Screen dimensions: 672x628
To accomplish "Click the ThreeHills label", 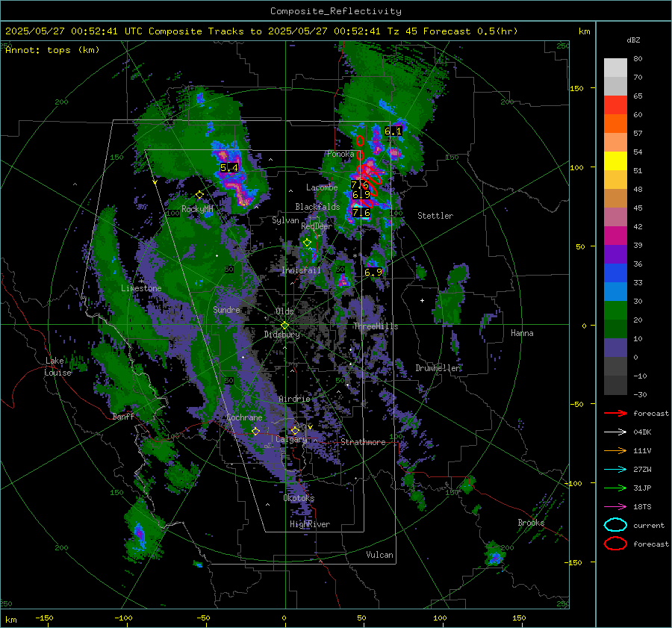I will (x=376, y=326).
